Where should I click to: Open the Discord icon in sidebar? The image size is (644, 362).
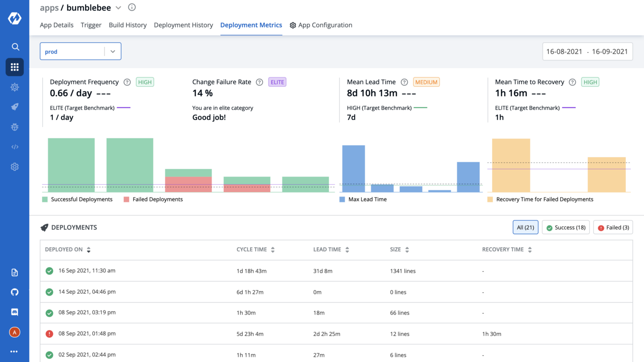click(15, 312)
